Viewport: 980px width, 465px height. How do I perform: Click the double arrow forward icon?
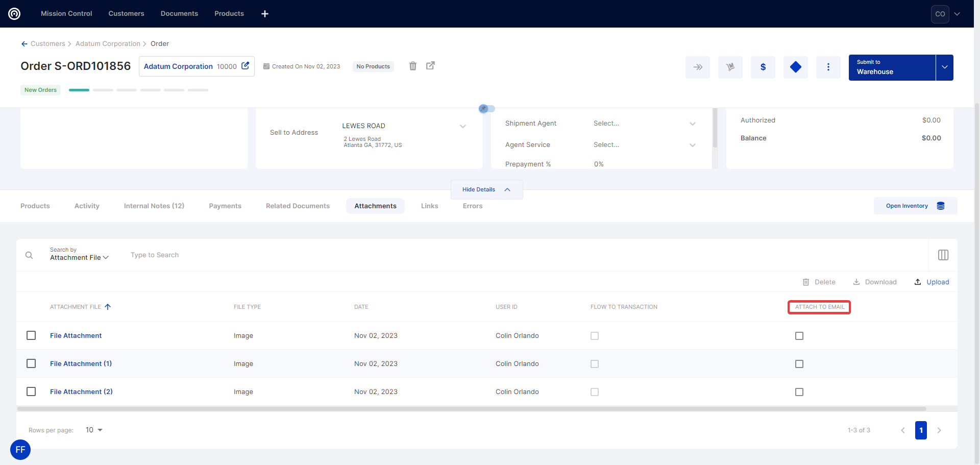click(697, 67)
